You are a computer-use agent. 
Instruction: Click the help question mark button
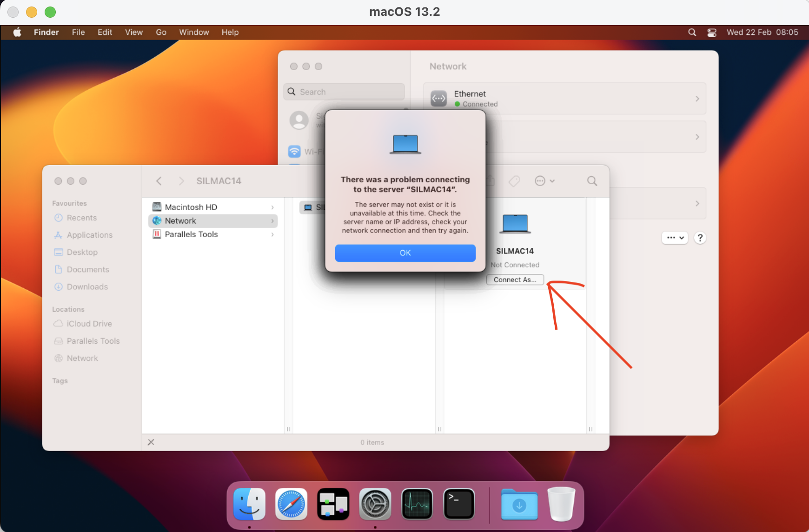(x=700, y=238)
